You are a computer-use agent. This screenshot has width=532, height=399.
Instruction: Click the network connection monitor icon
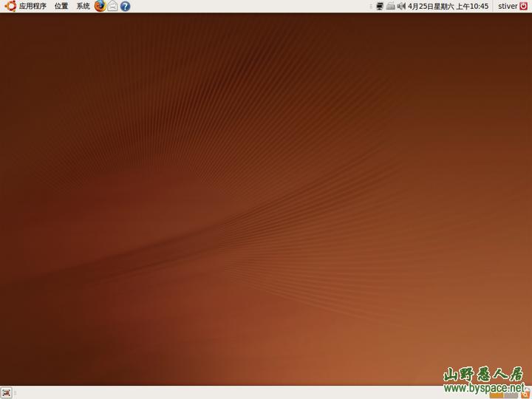(380, 6)
